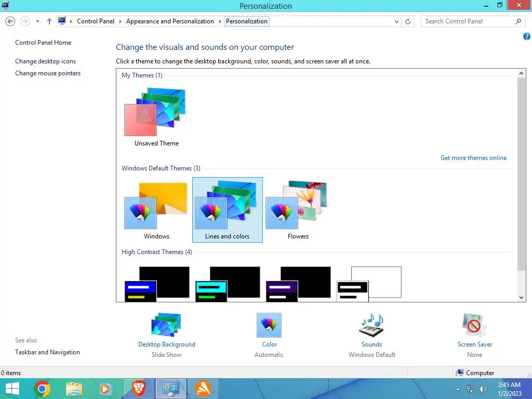Open File Explorer from taskbar

pos(74,389)
